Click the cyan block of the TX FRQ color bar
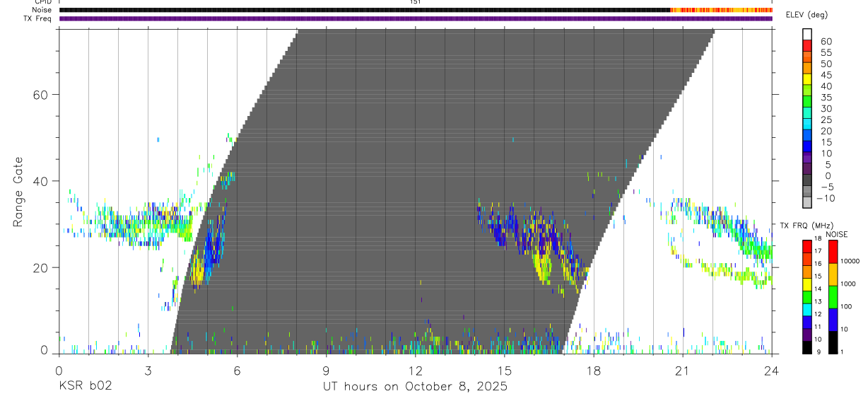Screen dimensions: 868x401 (x=807, y=308)
